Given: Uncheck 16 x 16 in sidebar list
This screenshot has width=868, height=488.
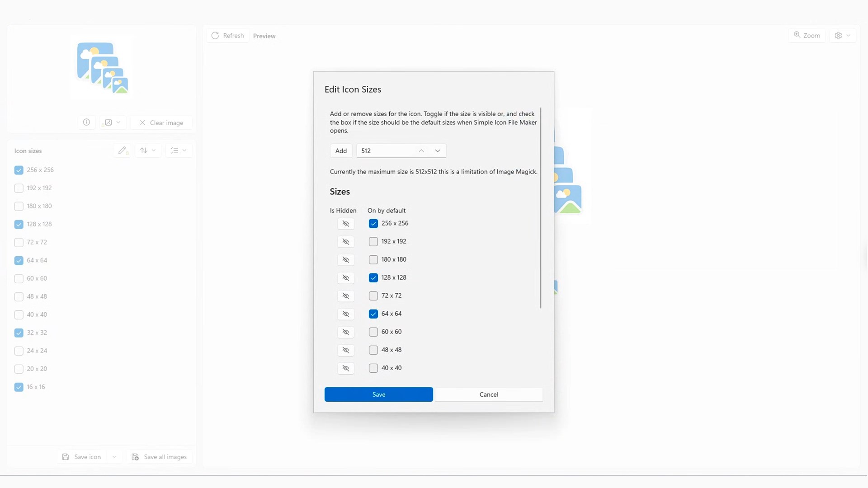Looking at the screenshot, I should coord(19,387).
